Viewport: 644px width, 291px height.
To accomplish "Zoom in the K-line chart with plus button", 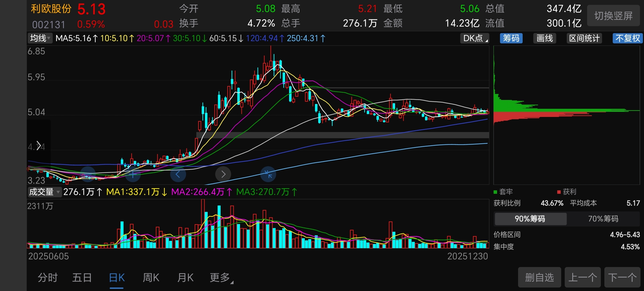I will point(133,174).
